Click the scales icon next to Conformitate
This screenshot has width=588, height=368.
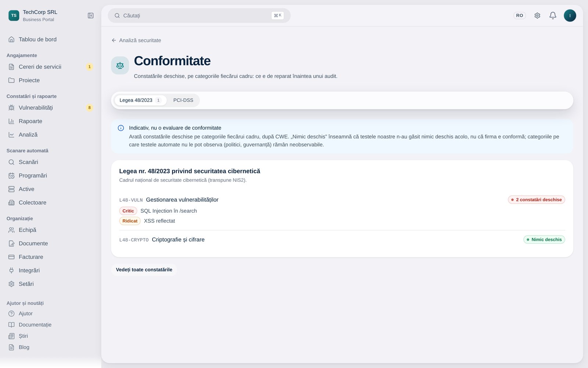(120, 66)
